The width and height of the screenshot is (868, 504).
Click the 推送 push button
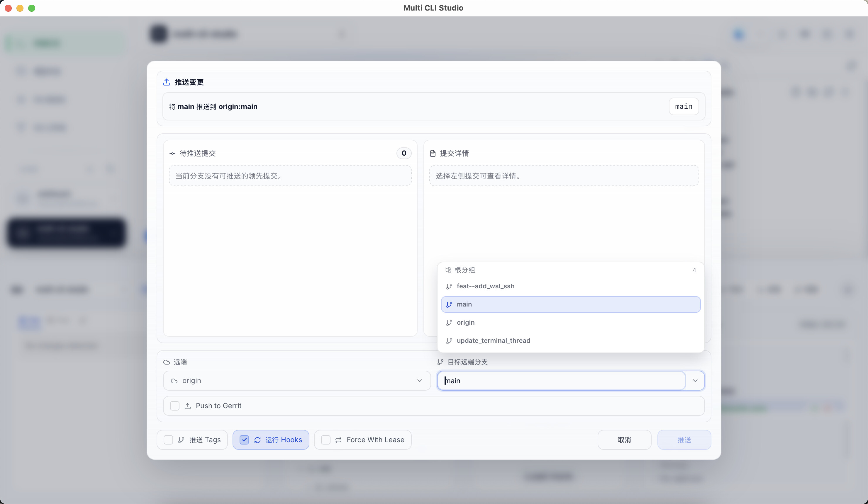click(684, 440)
